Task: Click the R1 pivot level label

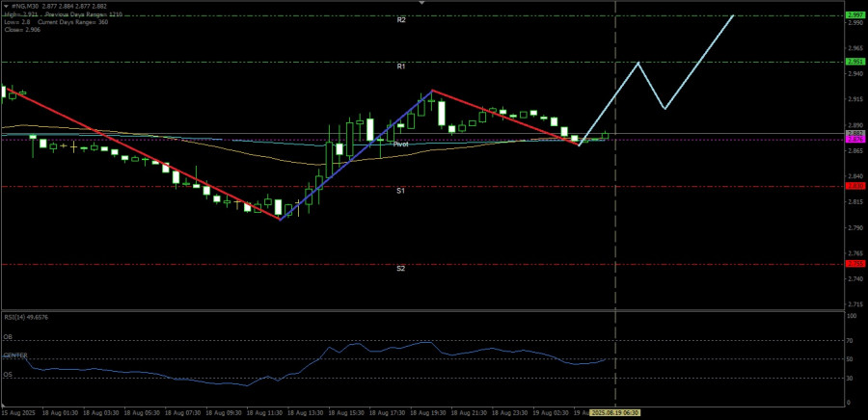Action: click(x=401, y=66)
